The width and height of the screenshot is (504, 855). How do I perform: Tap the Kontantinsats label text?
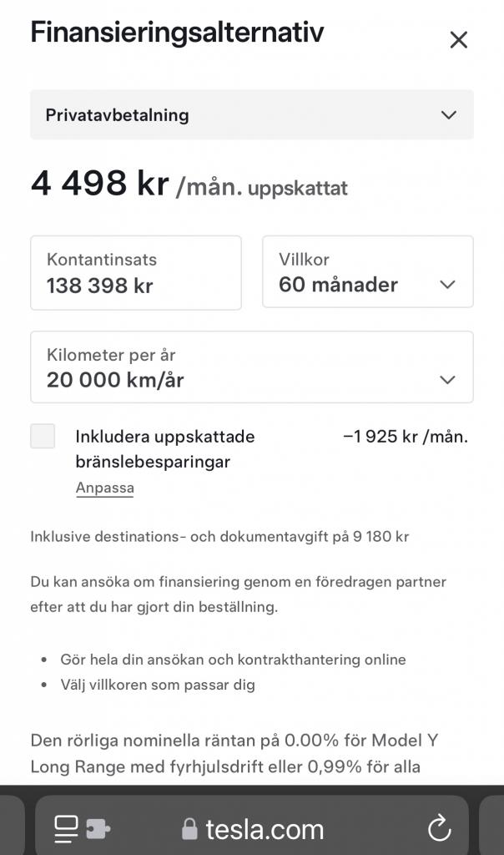click(102, 259)
